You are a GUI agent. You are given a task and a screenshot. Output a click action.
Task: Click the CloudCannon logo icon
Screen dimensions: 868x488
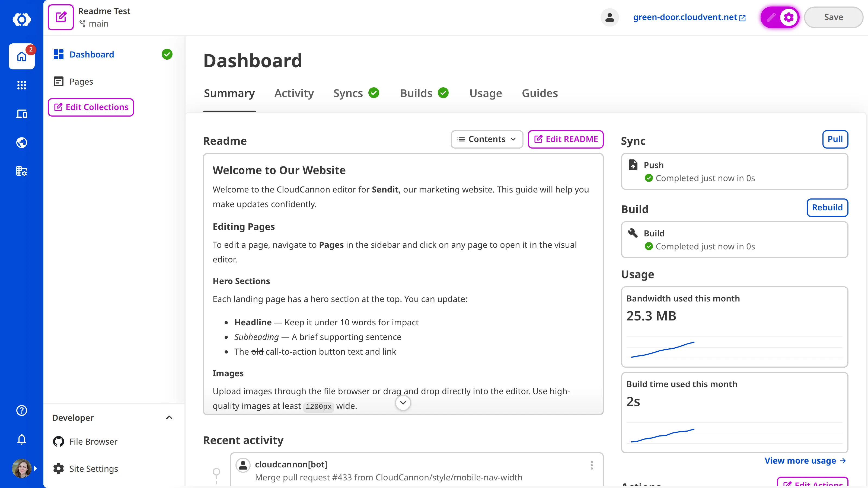coord(22,19)
